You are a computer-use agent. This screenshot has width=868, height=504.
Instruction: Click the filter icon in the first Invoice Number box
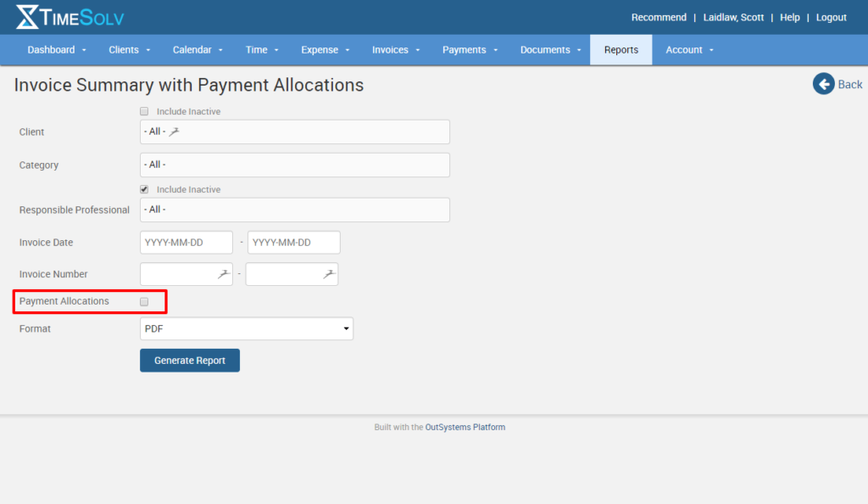222,274
